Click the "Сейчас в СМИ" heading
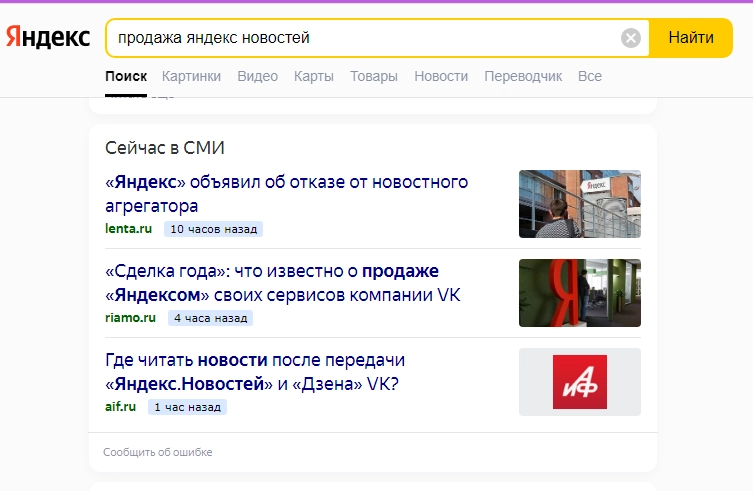753x491 pixels. (165, 147)
